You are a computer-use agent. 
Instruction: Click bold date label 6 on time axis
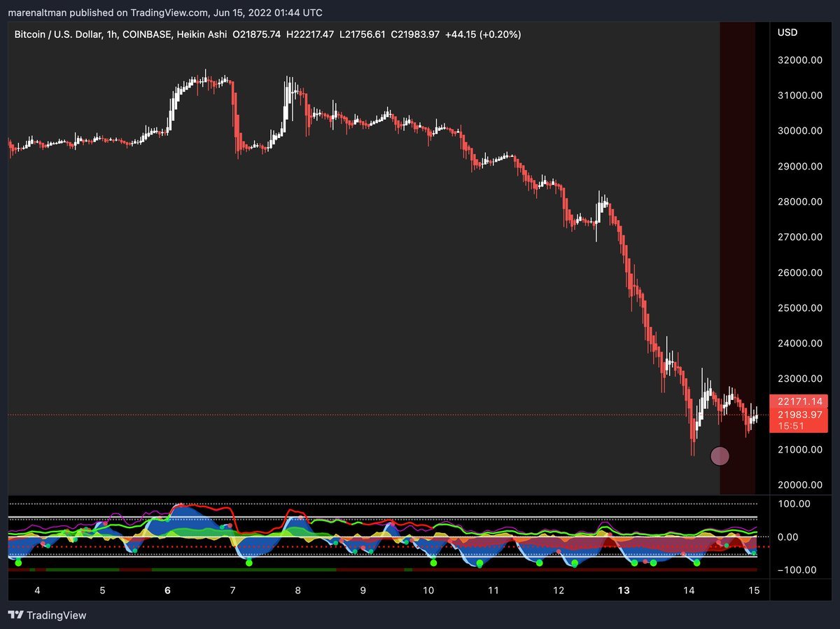click(167, 590)
